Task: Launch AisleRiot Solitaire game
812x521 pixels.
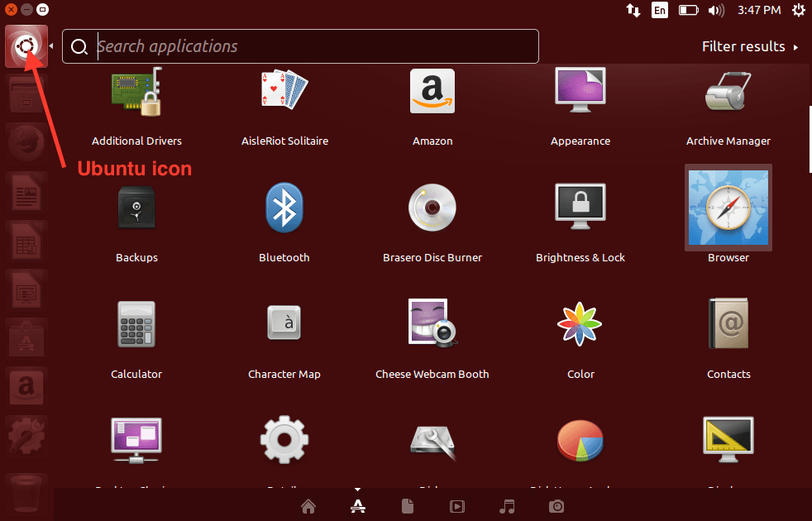Action: click(x=284, y=90)
